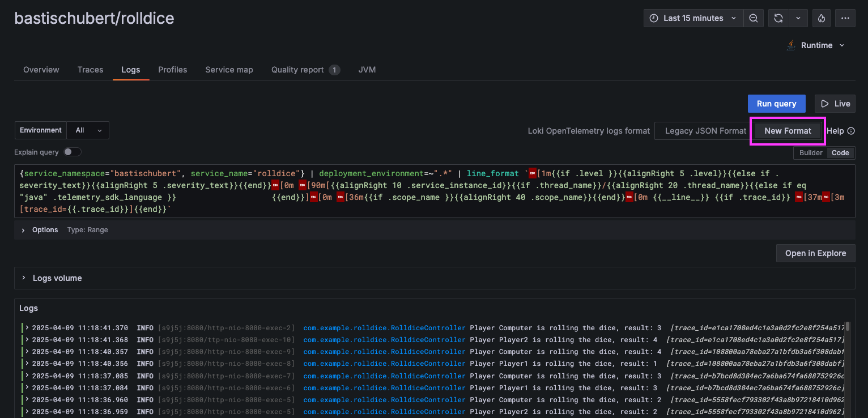Select New Format option
Image resolution: width=868 pixels, height=418 pixels.
coord(788,131)
